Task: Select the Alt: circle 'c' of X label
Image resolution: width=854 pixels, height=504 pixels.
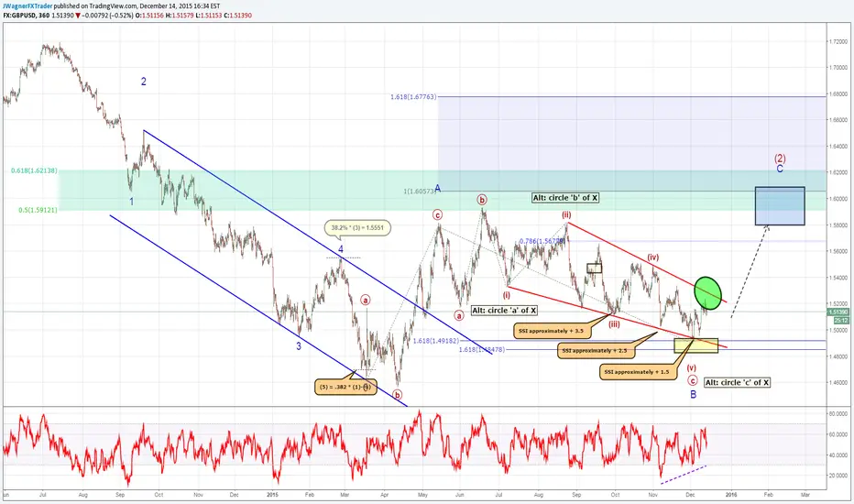Action: pyautogui.click(x=738, y=382)
